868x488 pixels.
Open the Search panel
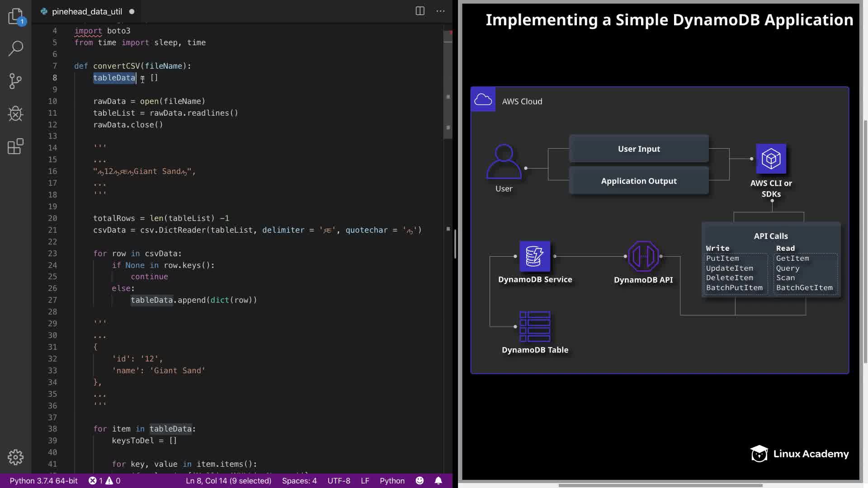(16, 48)
